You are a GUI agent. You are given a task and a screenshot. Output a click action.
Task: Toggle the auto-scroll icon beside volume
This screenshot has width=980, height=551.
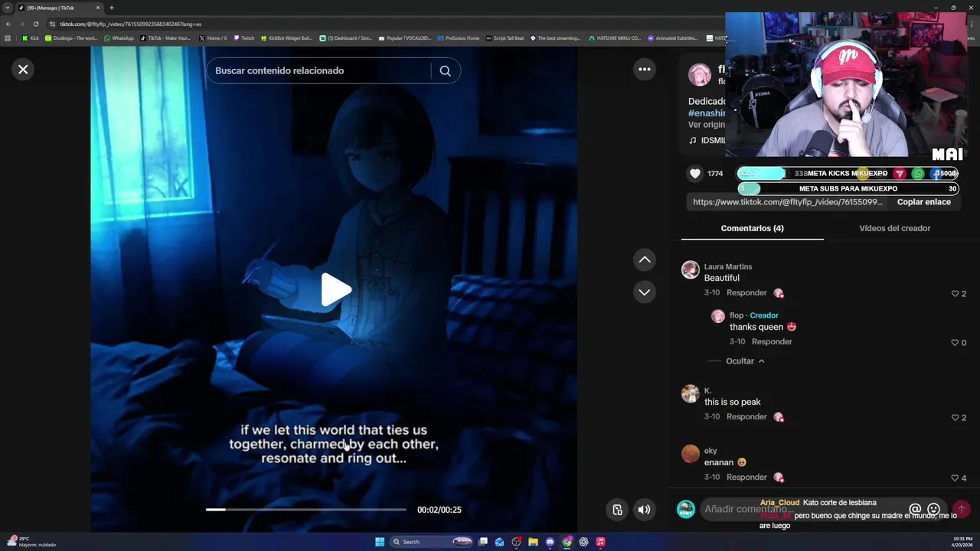617,510
